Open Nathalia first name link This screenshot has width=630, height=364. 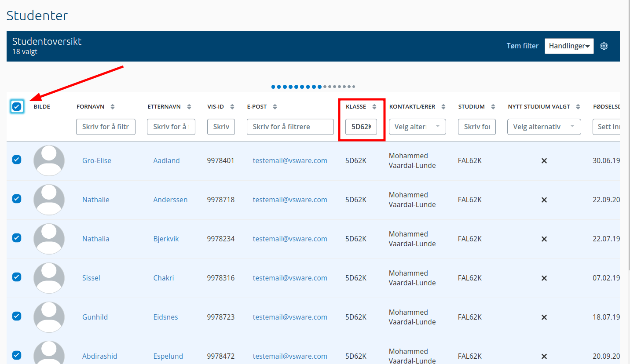coord(96,239)
